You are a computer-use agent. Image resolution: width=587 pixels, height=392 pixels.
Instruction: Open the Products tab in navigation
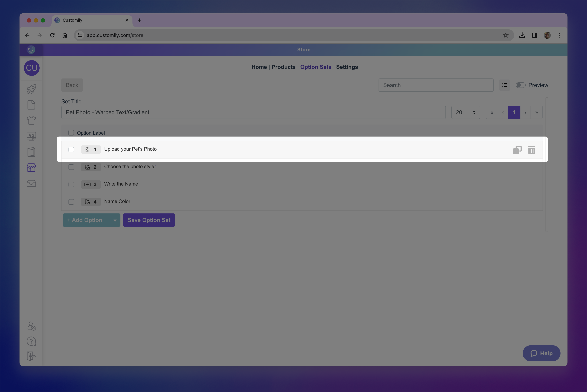pos(283,67)
